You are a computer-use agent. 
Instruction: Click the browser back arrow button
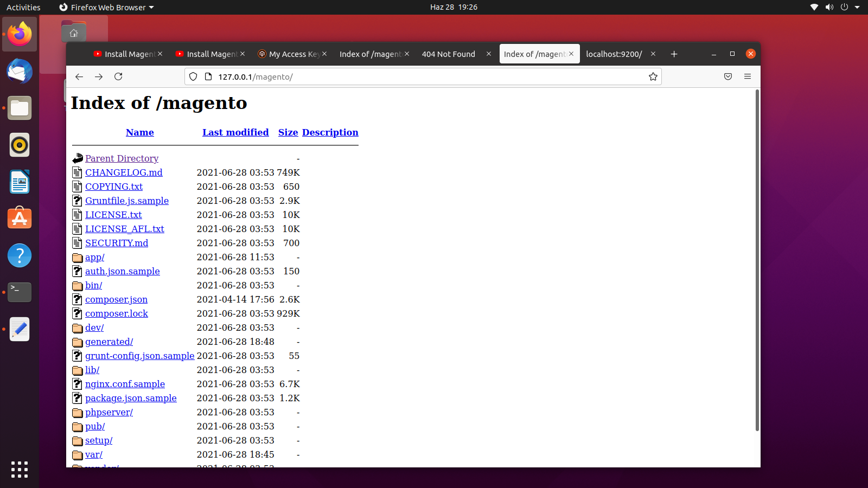pos(79,76)
